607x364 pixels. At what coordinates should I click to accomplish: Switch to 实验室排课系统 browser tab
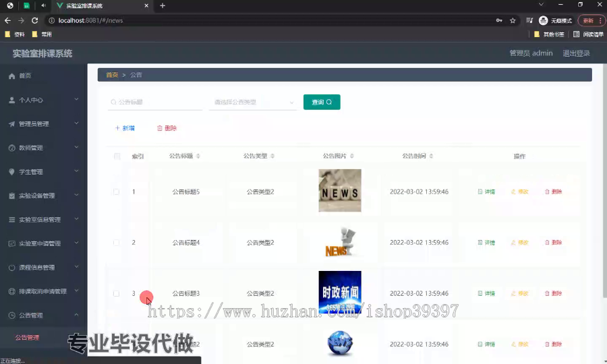(x=103, y=6)
